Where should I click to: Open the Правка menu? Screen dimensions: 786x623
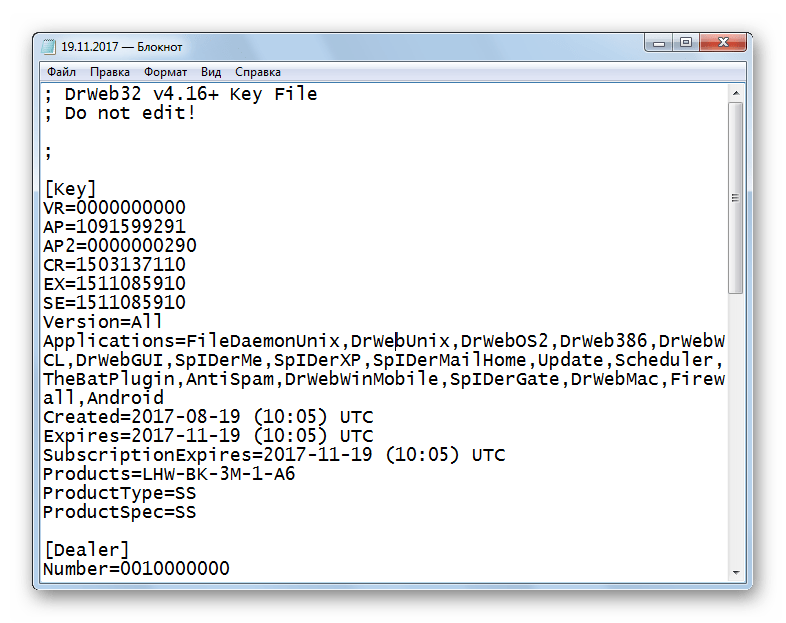(x=109, y=72)
